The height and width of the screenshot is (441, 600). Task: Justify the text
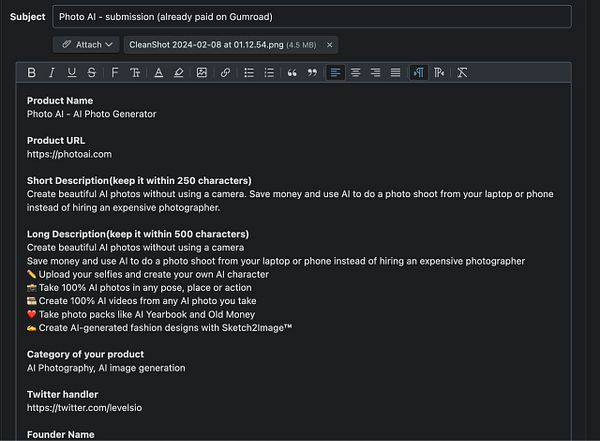click(395, 72)
